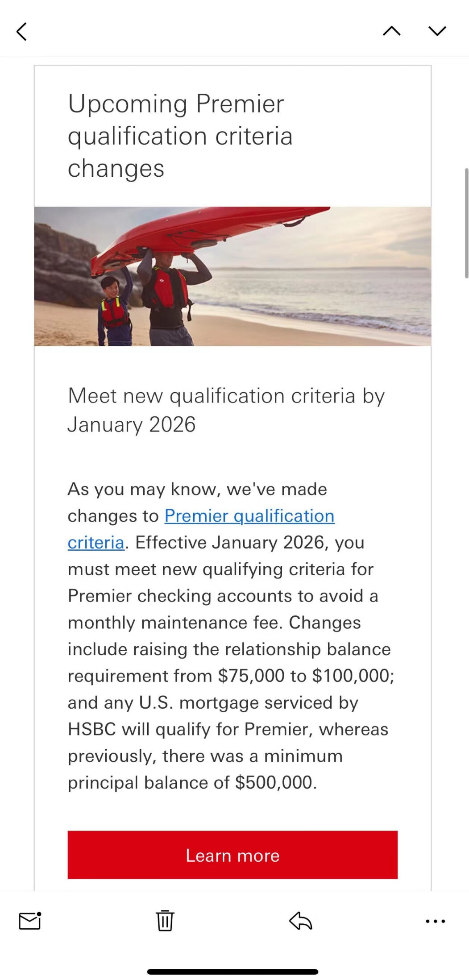This screenshot has width=469, height=980.
Task: Select the $75,000 to $100,000 text
Action: pos(306,676)
